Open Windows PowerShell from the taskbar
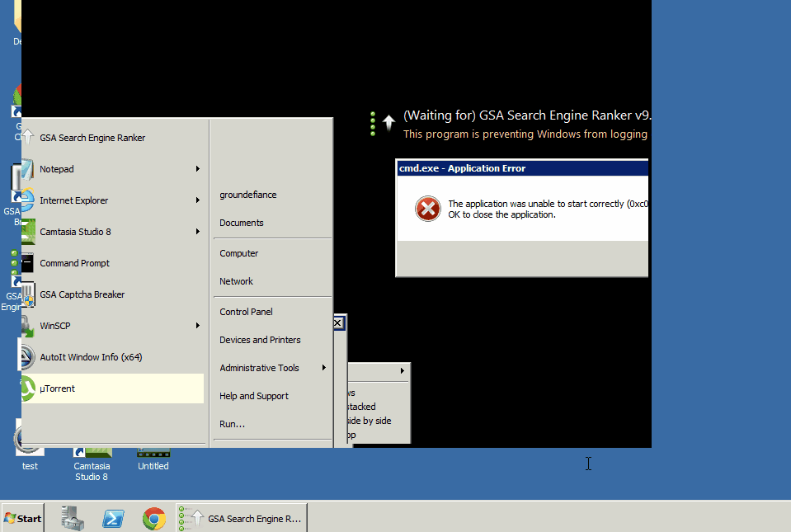791x532 pixels. 113,518
